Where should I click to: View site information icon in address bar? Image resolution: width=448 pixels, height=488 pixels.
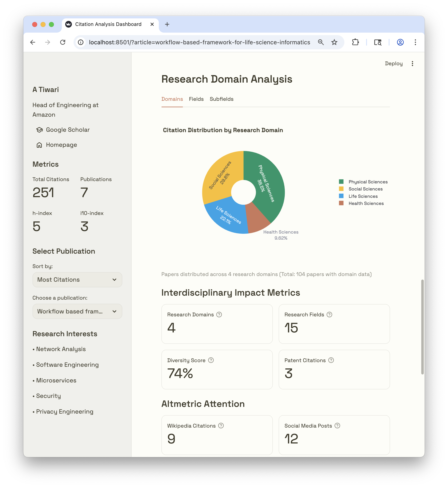[x=81, y=42]
